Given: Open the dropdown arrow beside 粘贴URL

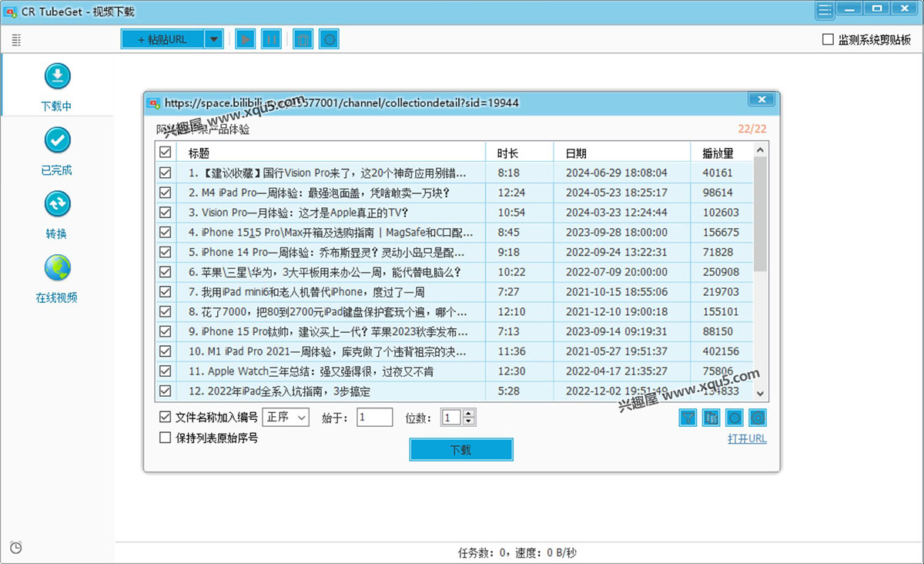Looking at the screenshot, I should (x=214, y=39).
